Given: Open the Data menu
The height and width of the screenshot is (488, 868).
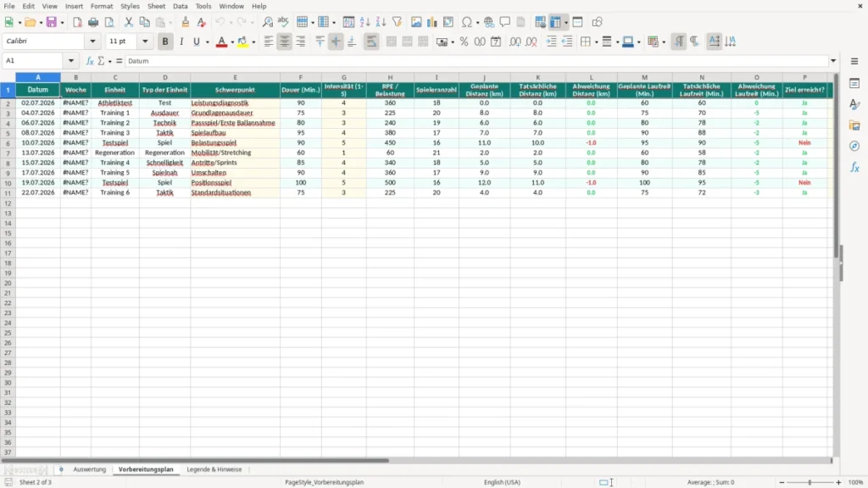Looking at the screenshot, I should 181,6.
